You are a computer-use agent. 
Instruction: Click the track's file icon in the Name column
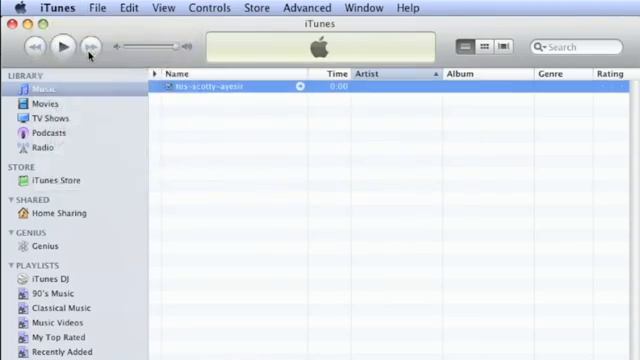(169, 86)
